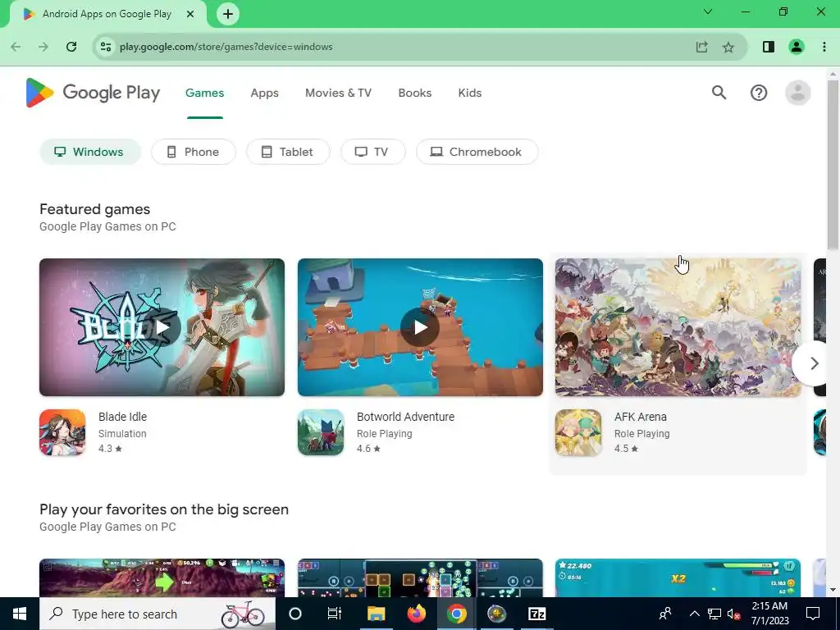This screenshot has width=840, height=630.
Task: Open the Blade Idle app icon
Action: pyautogui.click(x=62, y=432)
